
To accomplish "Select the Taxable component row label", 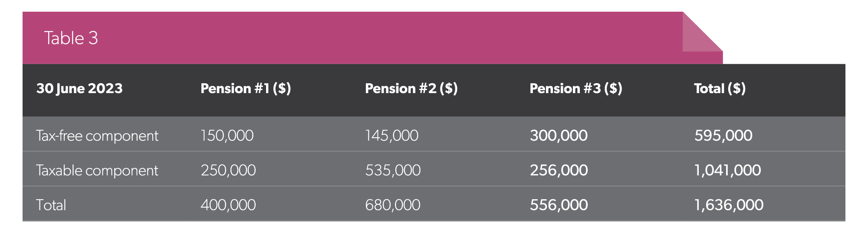I will pyautogui.click(x=97, y=171).
